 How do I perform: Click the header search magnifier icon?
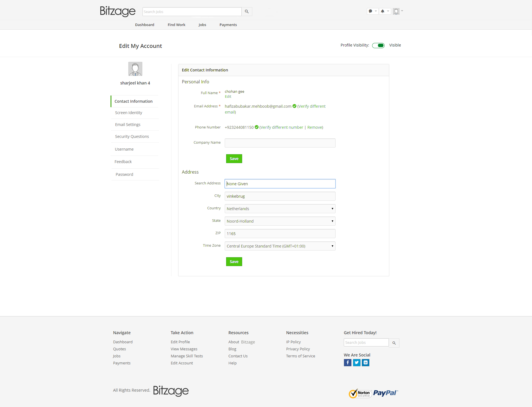point(247,12)
